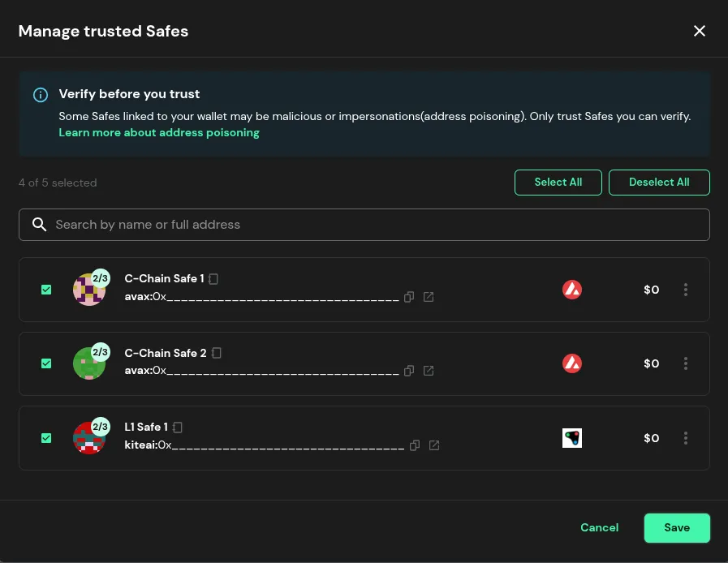This screenshot has height=563, width=728.
Task: Open C-Chain Safe 1 in block explorer
Action: (429, 297)
